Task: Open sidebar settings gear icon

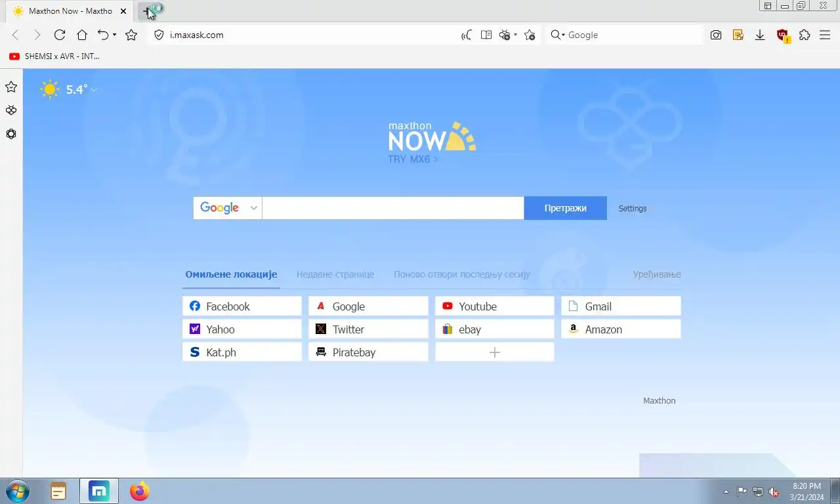Action: 11,134
